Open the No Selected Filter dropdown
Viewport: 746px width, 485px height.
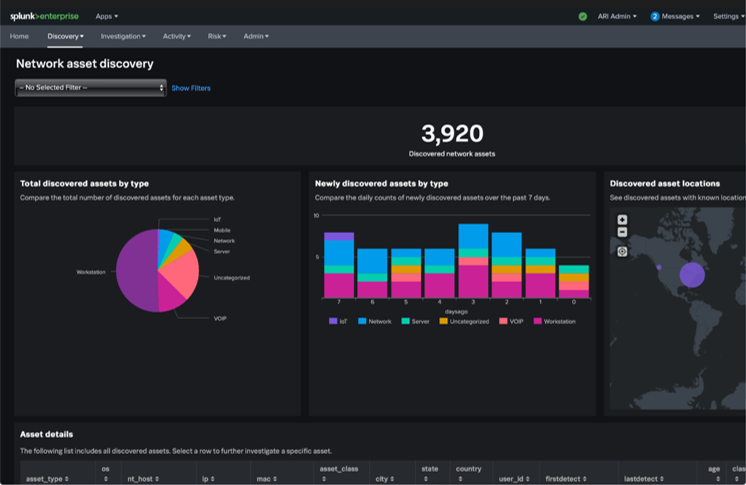click(91, 88)
